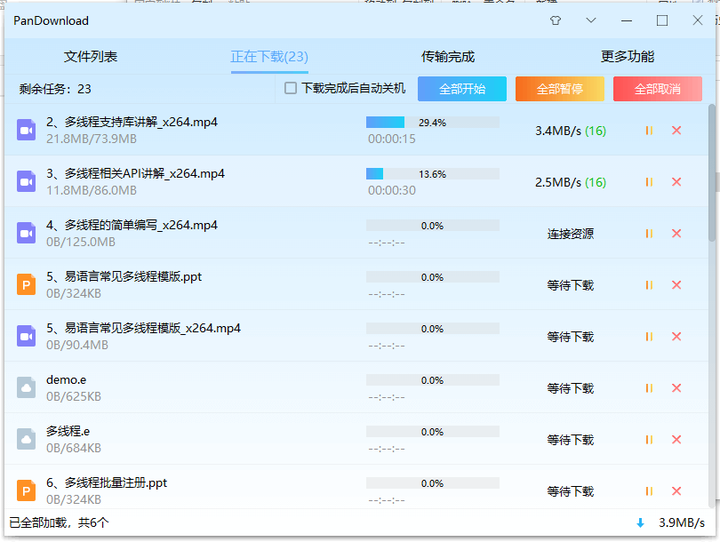Click video icon of 多线程支持库讲解_x264.mp4
The height and width of the screenshot is (542, 720).
point(26,130)
